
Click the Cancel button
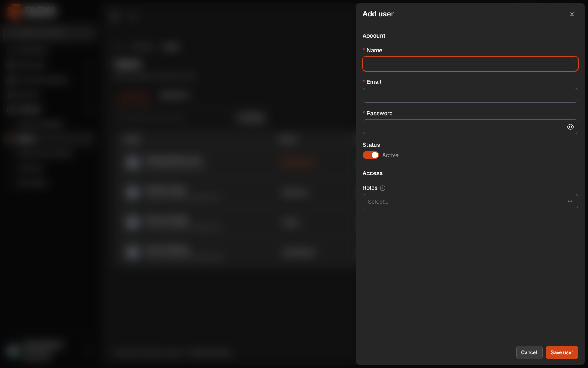coord(529,352)
